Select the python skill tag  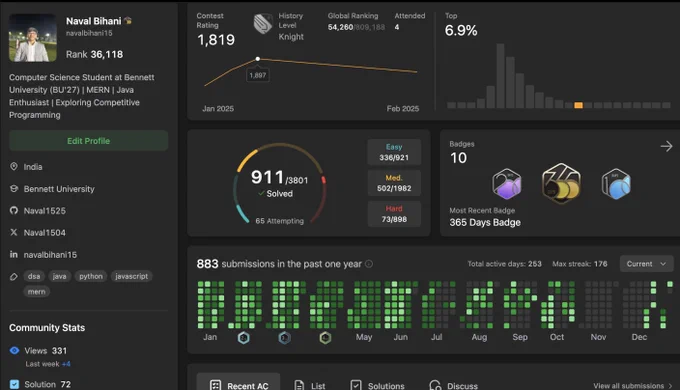click(x=91, y=276)
